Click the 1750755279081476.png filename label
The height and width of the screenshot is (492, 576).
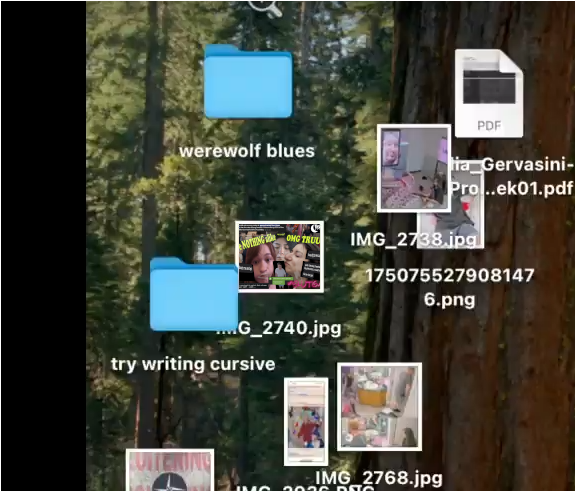click(x=450, y=287)
